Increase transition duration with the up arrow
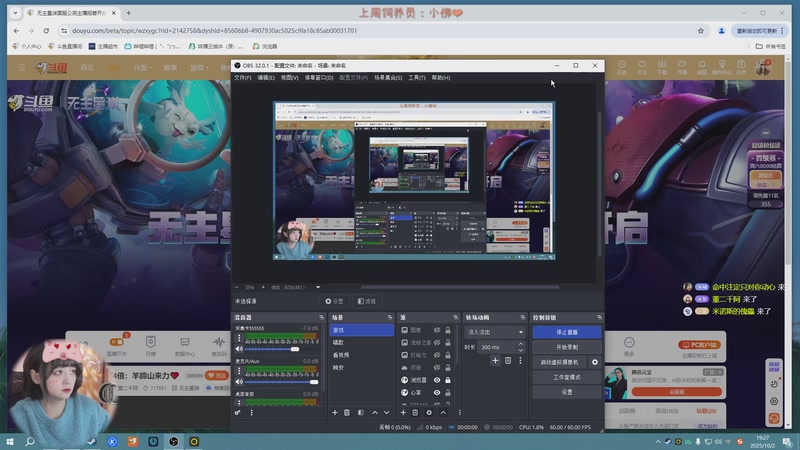 [x=520, y=344]
